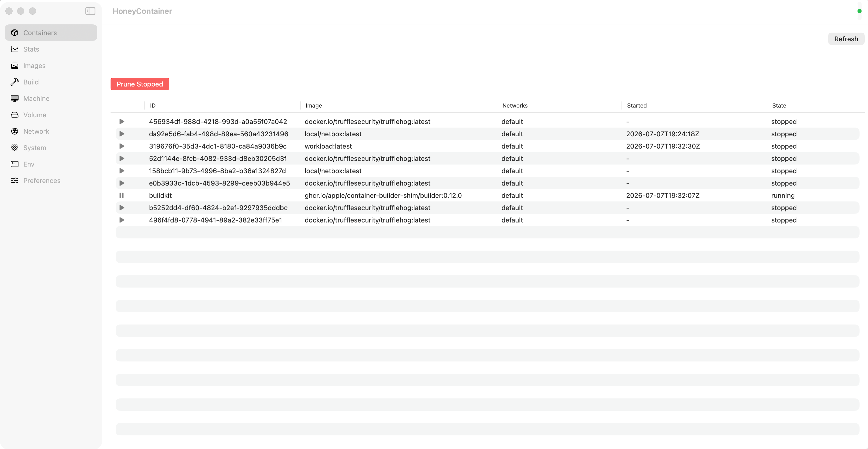Open the Network section
The height and width of the screenshot is (449, 868).
tap(51, 131)
